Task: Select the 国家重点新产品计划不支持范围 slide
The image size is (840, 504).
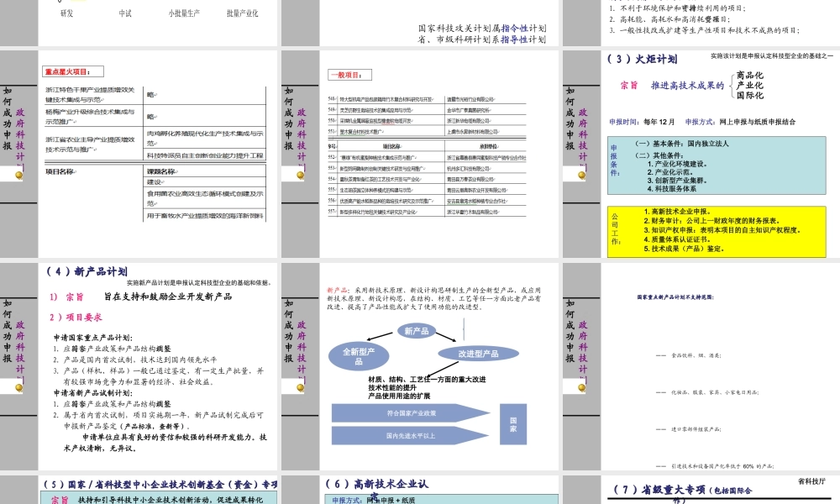Action: point(701,366)
